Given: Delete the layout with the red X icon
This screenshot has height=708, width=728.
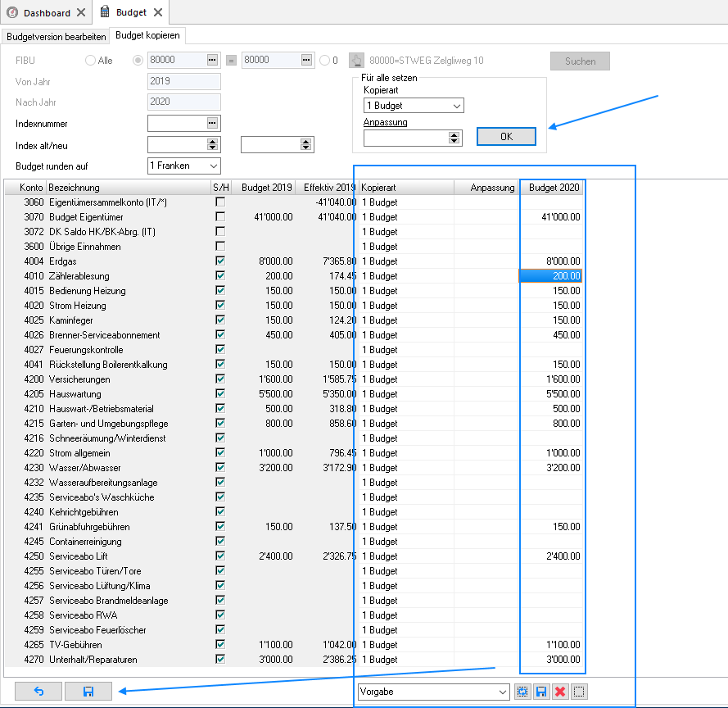Looking at the screenshot, I should (560, 692).
